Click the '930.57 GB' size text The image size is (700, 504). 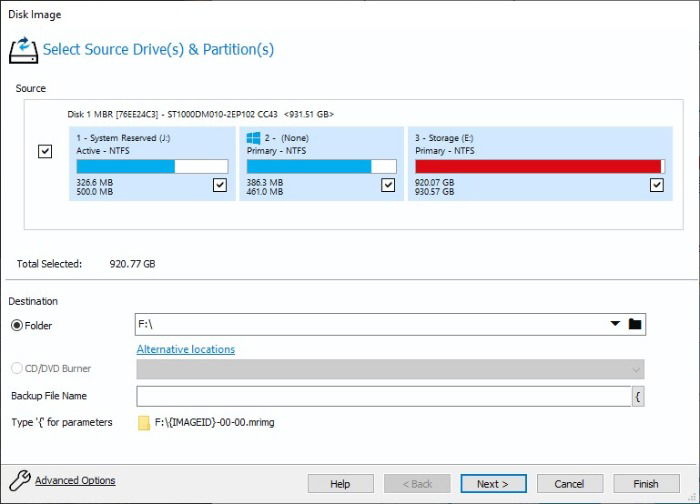pyautogui.click(x=434, y=192)
